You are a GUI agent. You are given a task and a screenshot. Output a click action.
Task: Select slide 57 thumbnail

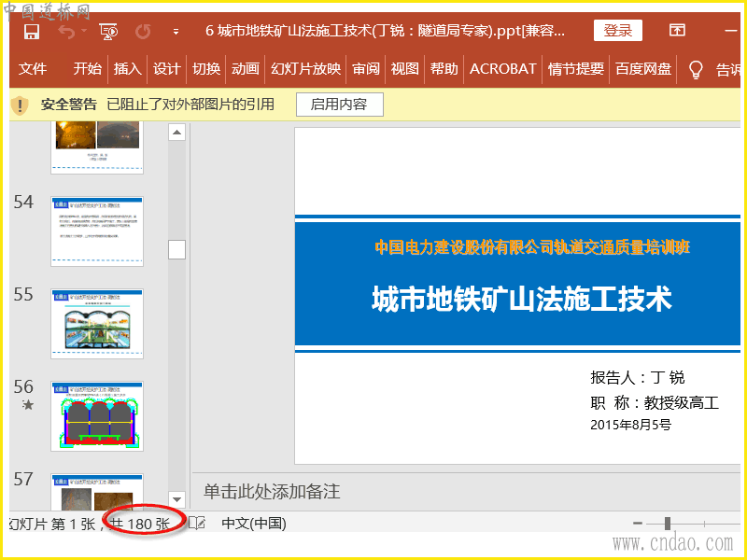coord(97,492)
